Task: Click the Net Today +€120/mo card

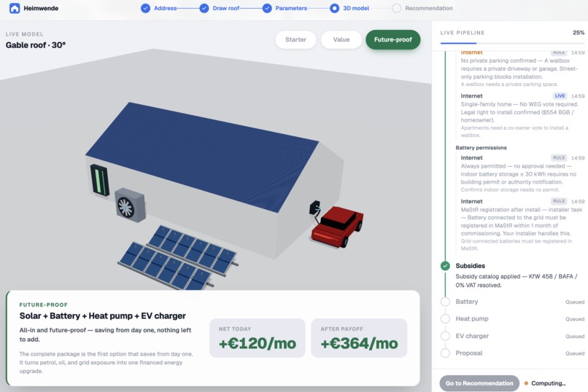Action: click(x=258, y=338)
